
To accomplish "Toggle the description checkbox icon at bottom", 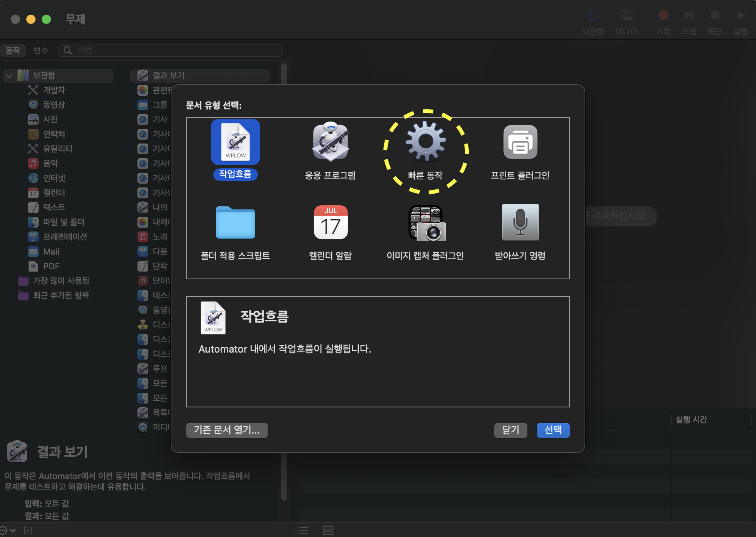I will tap(28, 530).
